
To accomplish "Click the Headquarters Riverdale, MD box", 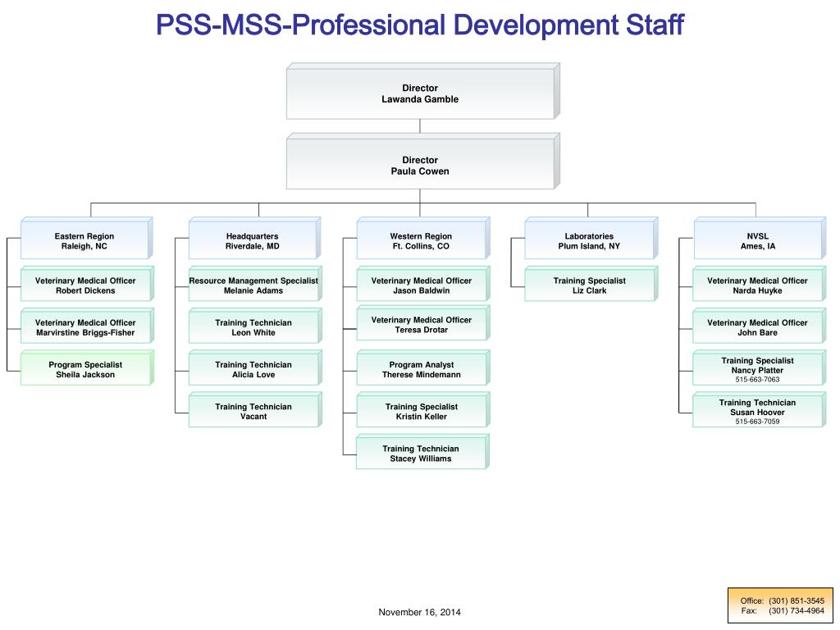I will [x=255, y=239].
